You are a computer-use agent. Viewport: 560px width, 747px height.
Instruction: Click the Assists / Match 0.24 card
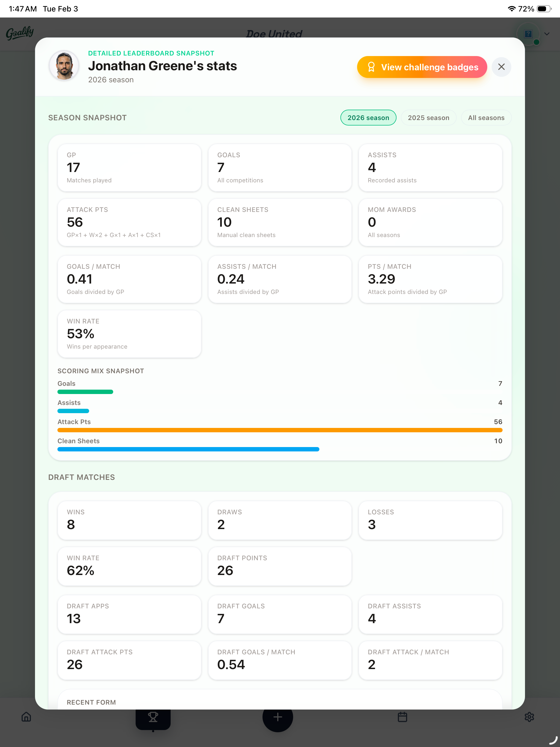tap(280, 279)
